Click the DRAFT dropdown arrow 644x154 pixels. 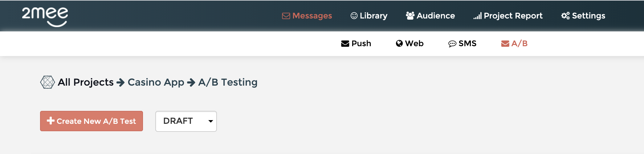click(211, 121)
